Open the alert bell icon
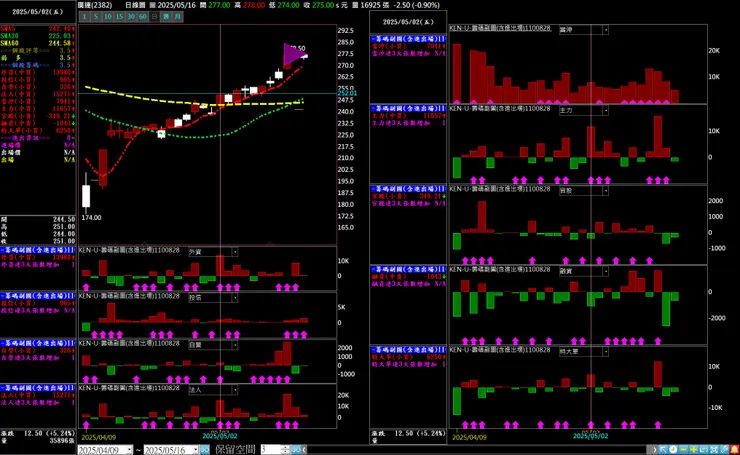This screenshot has width=740, height=455. (735, 449)
